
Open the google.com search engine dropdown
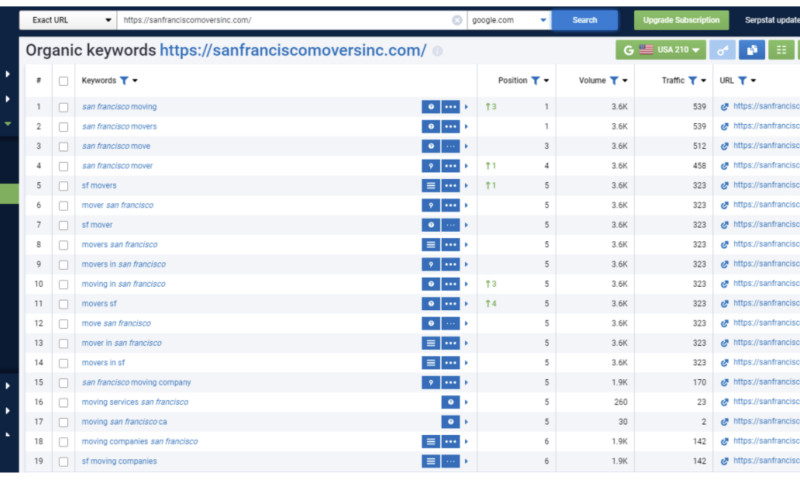click(509, 20)
